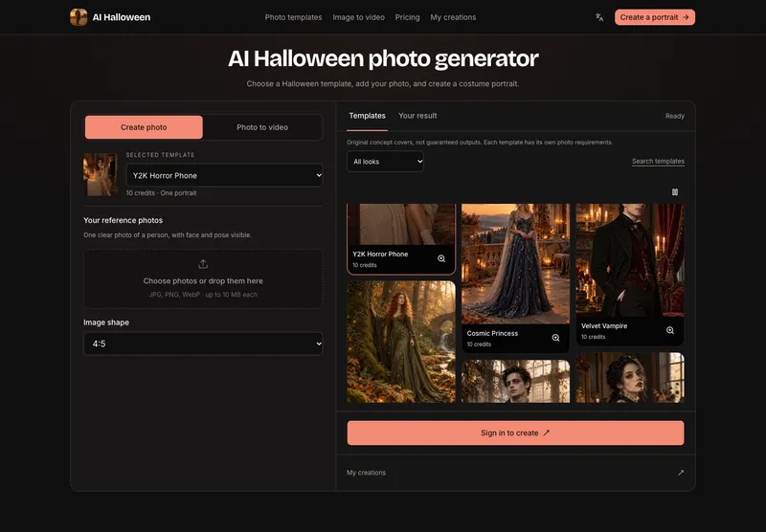Zoom into the Cosmic Princess template

pos(555,338)
